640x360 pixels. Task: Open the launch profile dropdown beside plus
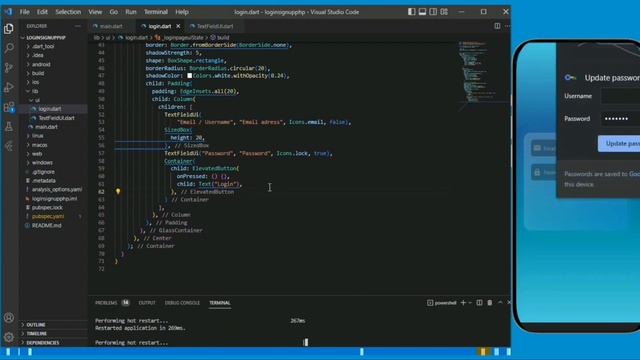470,303
